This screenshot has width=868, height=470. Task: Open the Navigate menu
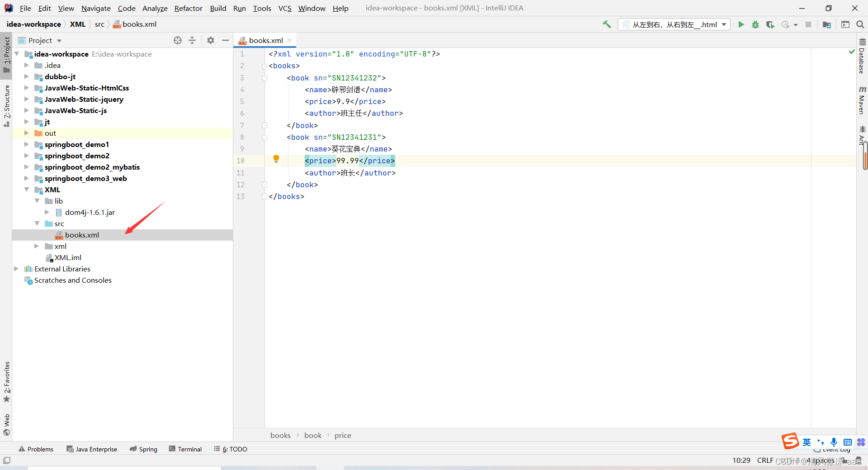pyautogui.click(x=96, y=8)
